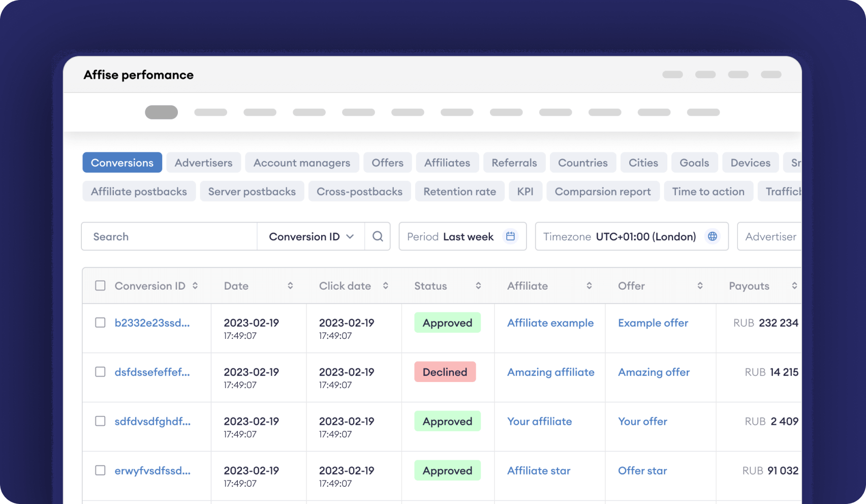Open the Amazing affiliate link

(551, 372)
